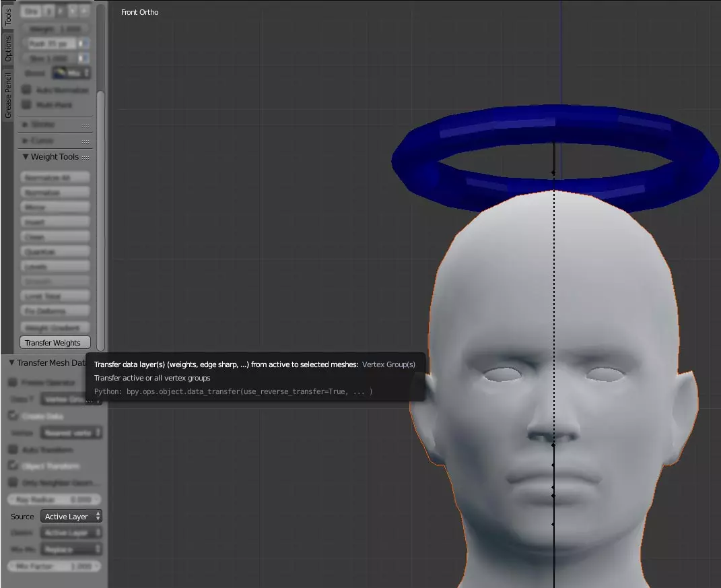The width and height of the screenshot is (721, 588).
Task: Unlink the brush with the X icon
Action: coord(85,11)
